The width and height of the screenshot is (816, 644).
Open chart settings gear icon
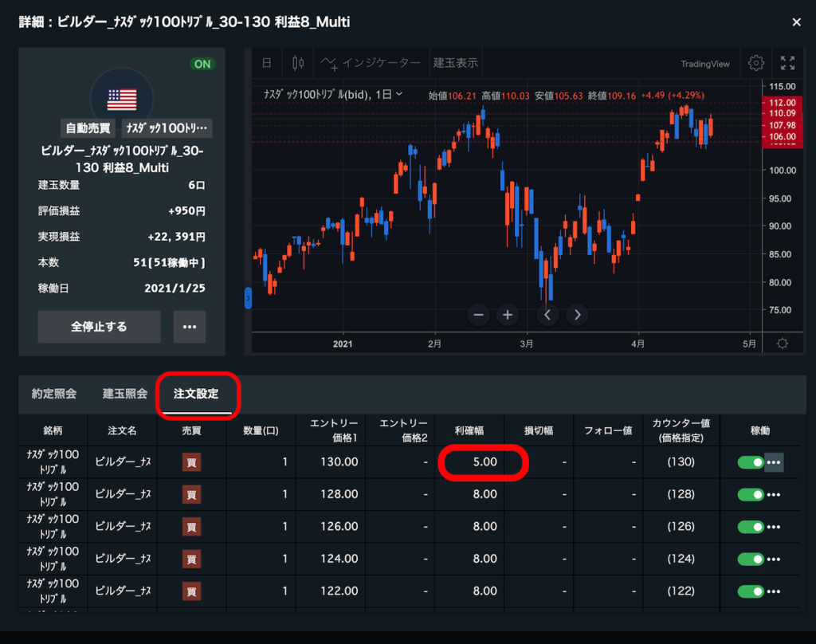755,63
